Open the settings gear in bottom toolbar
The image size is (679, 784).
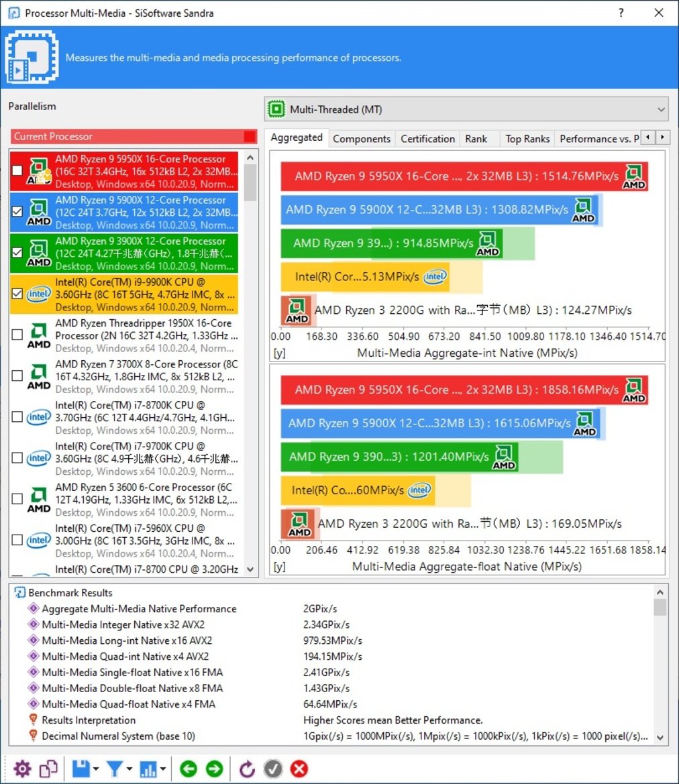(22, 769)
